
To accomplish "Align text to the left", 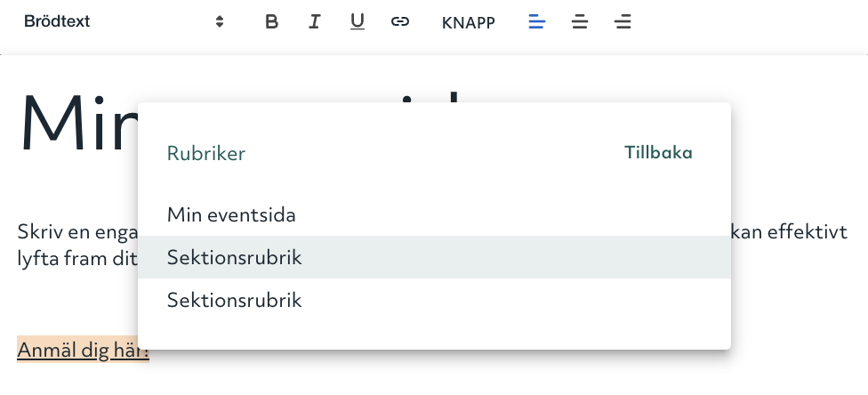I will [537, 21].
